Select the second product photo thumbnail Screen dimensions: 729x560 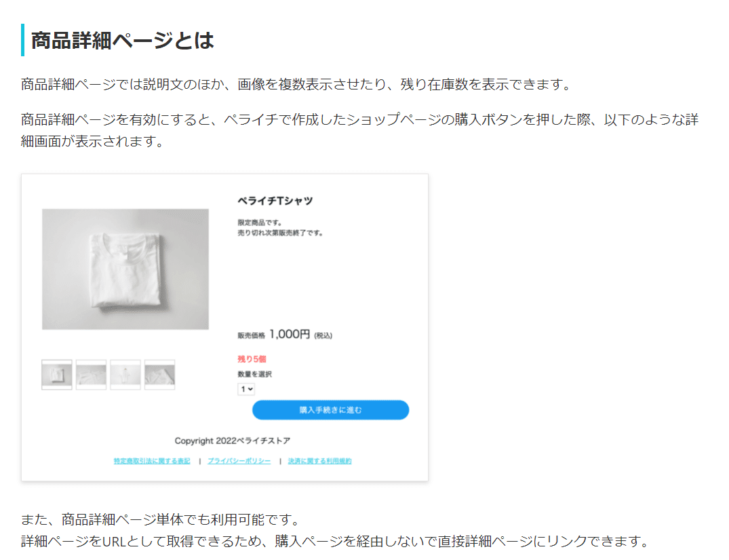click(91, 374)
